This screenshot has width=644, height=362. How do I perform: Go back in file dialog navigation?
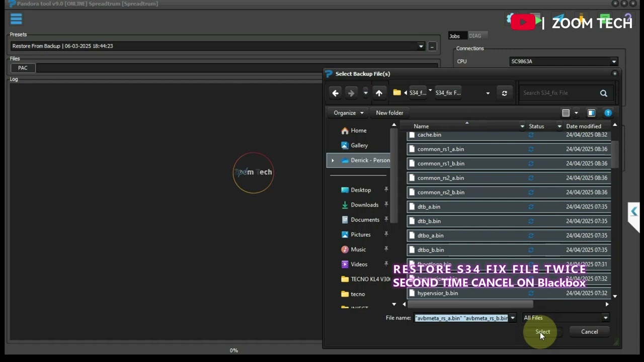pyautogui.click(x=336, y=93)
